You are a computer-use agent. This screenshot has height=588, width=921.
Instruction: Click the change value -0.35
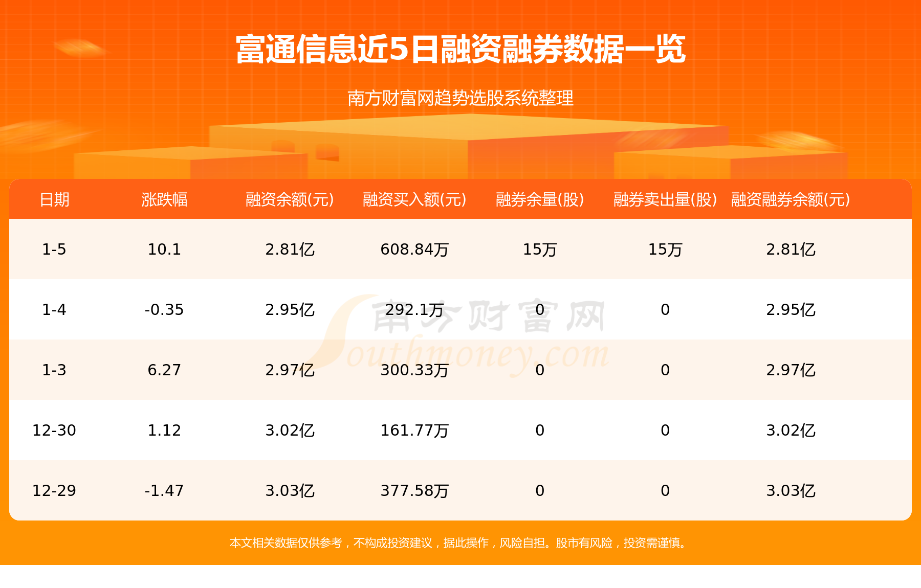tap(164, 310)
